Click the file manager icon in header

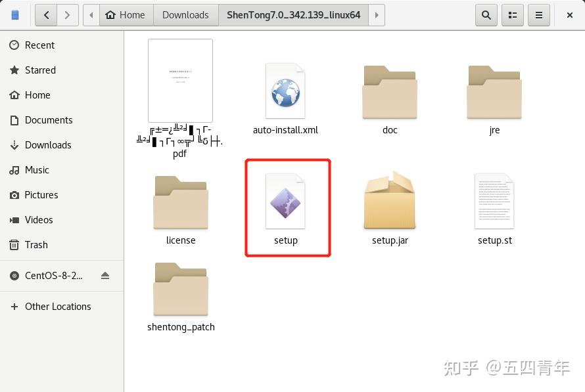coord(15,15)
